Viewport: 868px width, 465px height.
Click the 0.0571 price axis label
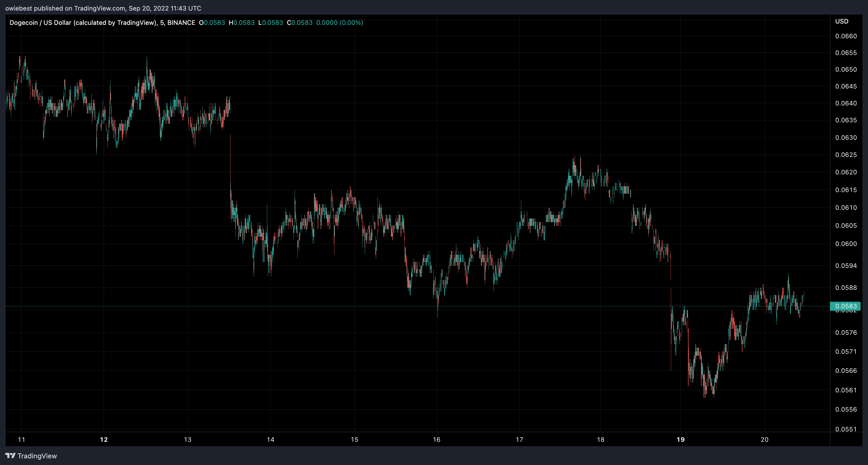(846, 352)
